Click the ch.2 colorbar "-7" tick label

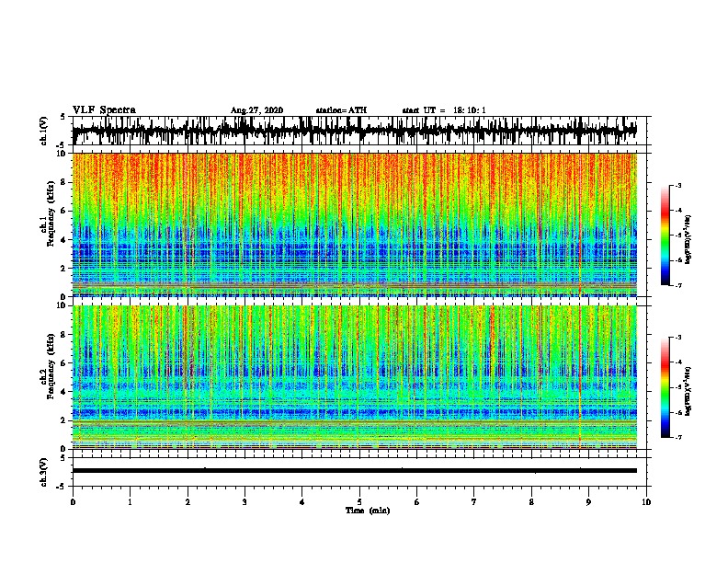678,437
